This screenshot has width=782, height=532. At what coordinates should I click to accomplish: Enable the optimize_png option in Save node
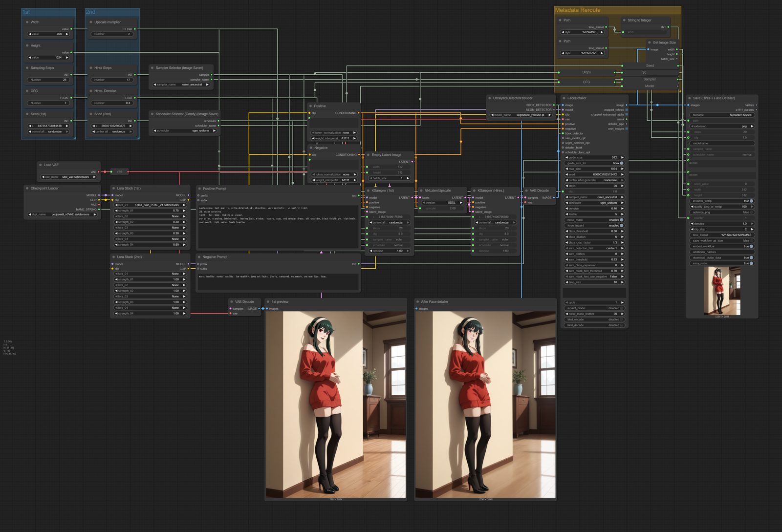coord(751,213)
